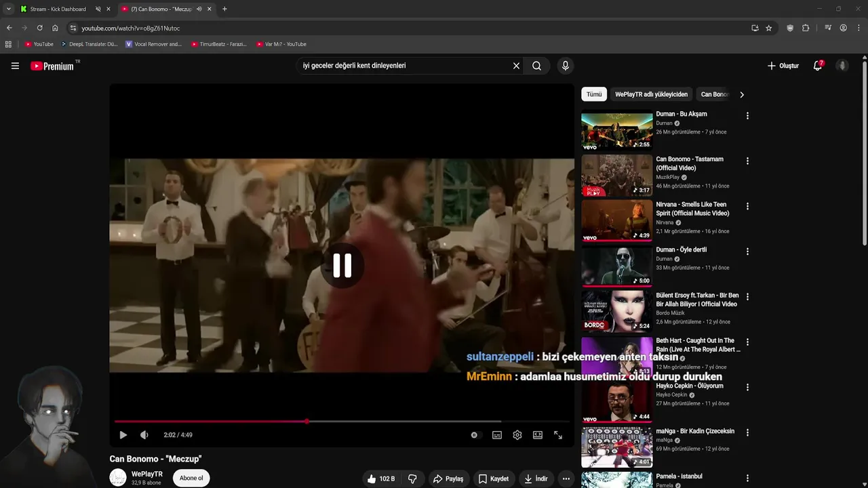
Task: Open the account avatar menu
Action: click(842, 66)
